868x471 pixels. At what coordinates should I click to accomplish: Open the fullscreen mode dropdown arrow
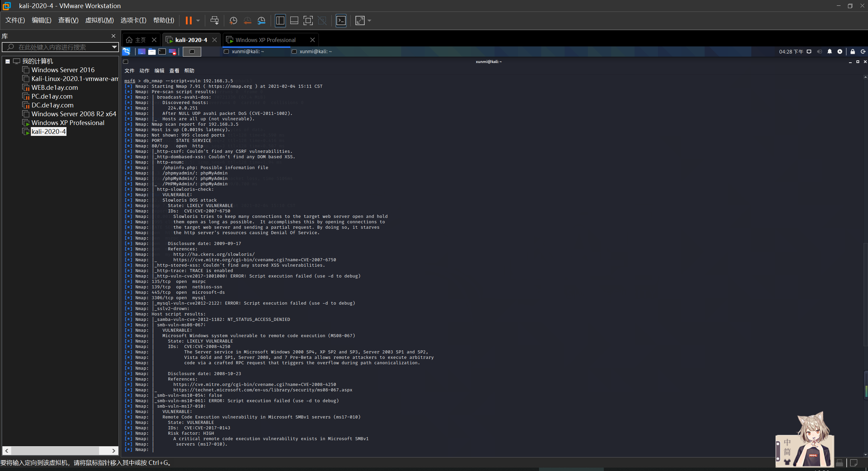(369, 20)
